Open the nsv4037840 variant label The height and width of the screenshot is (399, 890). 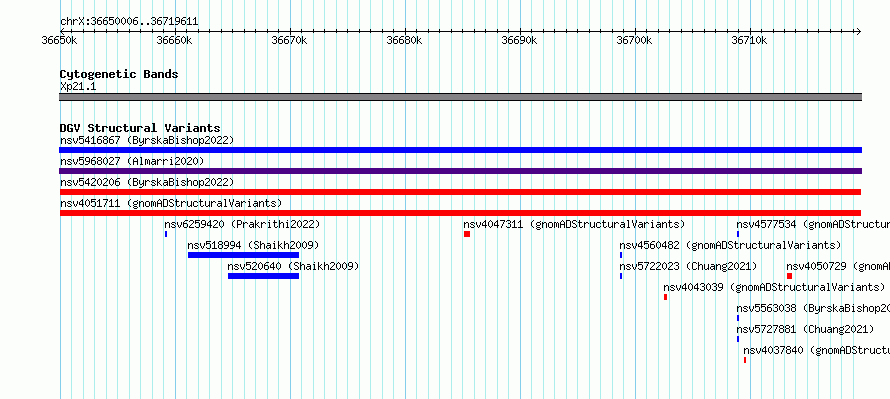pyautogui.click(x=816, y=350)
